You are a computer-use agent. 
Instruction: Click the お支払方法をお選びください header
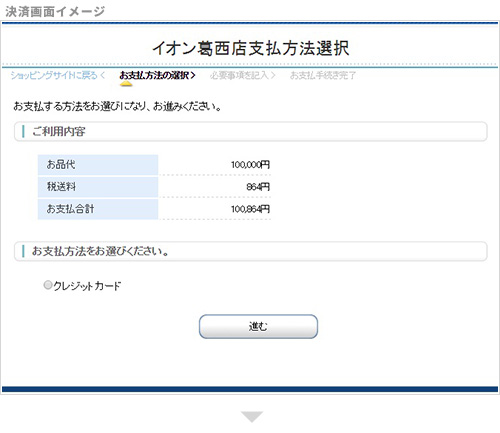(251, 251)
